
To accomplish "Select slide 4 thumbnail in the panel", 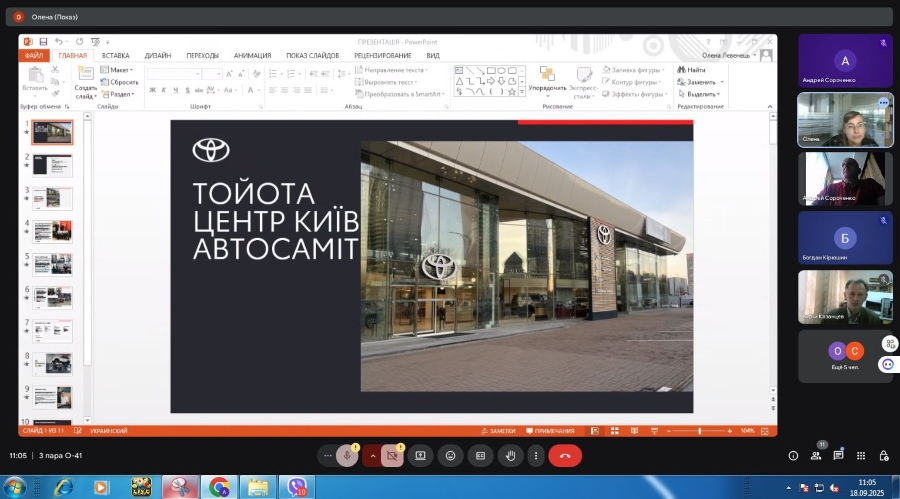I will tap(53, 231).
